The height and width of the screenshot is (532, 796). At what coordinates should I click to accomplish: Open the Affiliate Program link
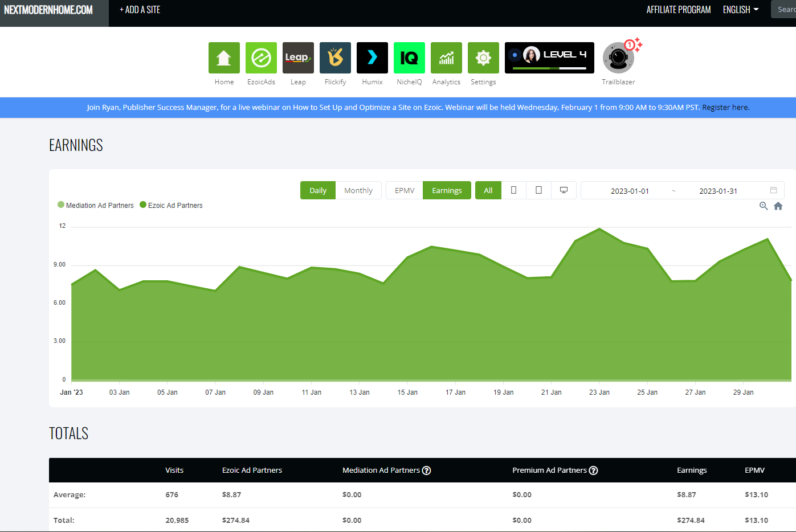tap(679, 10)
